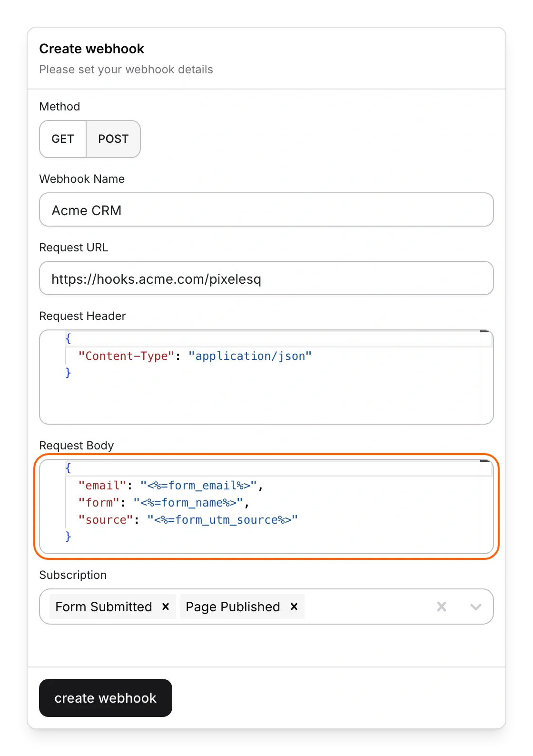Viewport: 533px width, 756px height.
Task: Click the Create webhook heading
Action: [92, 49]
